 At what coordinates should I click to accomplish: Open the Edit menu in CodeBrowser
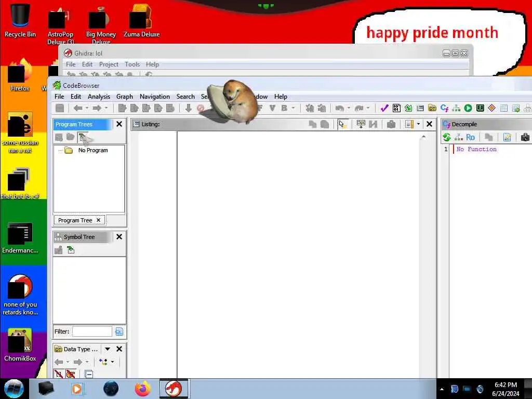pyautogui.click(x=76, y=96)
